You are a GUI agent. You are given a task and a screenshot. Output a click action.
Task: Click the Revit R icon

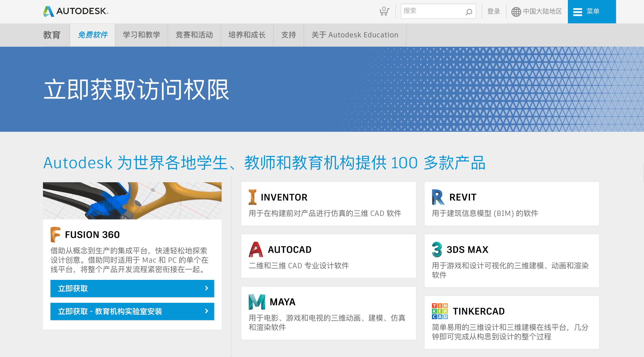coord(438,197)
